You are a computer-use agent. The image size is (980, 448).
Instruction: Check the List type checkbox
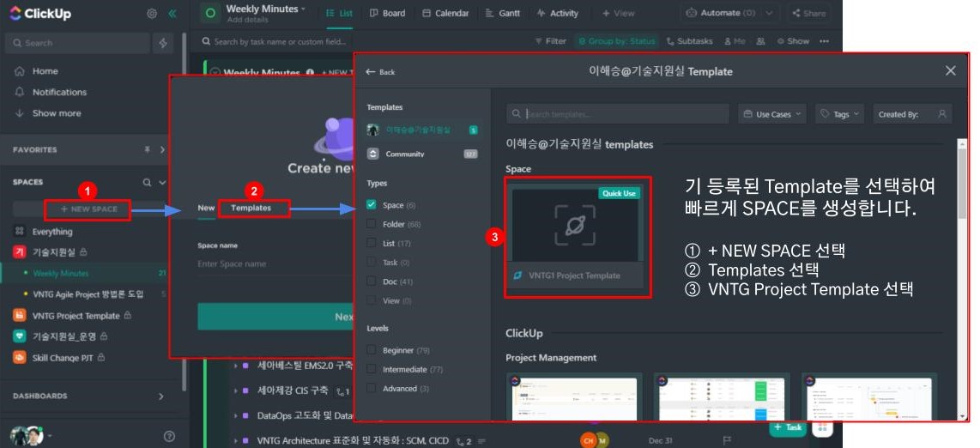click(372, 243)
